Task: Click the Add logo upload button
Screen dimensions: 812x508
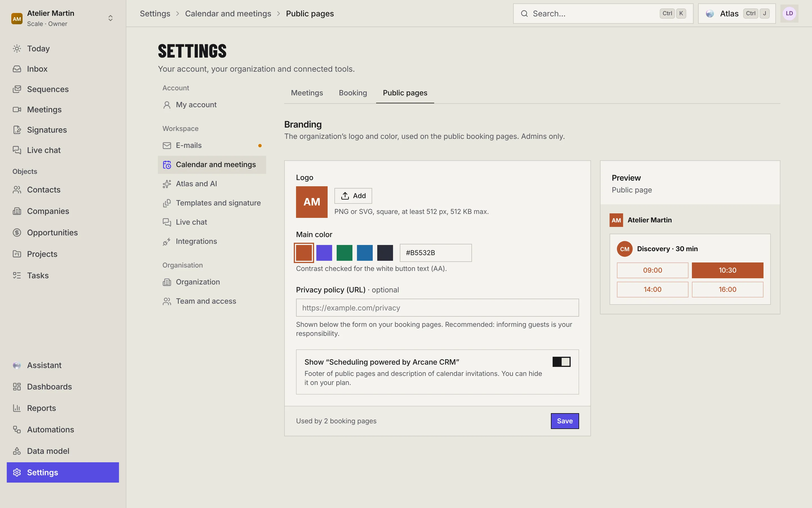Action: [353, 196]
